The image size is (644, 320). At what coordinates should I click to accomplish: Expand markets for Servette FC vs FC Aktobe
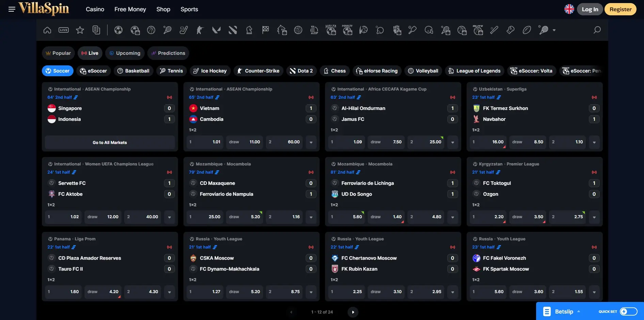coord(170,217)
